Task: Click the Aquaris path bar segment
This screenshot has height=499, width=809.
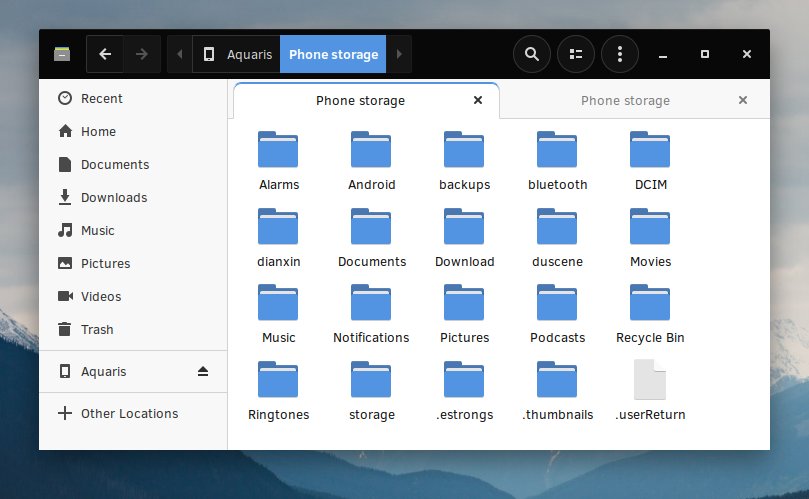Action: pyautogui.click(x=237, y=54)
